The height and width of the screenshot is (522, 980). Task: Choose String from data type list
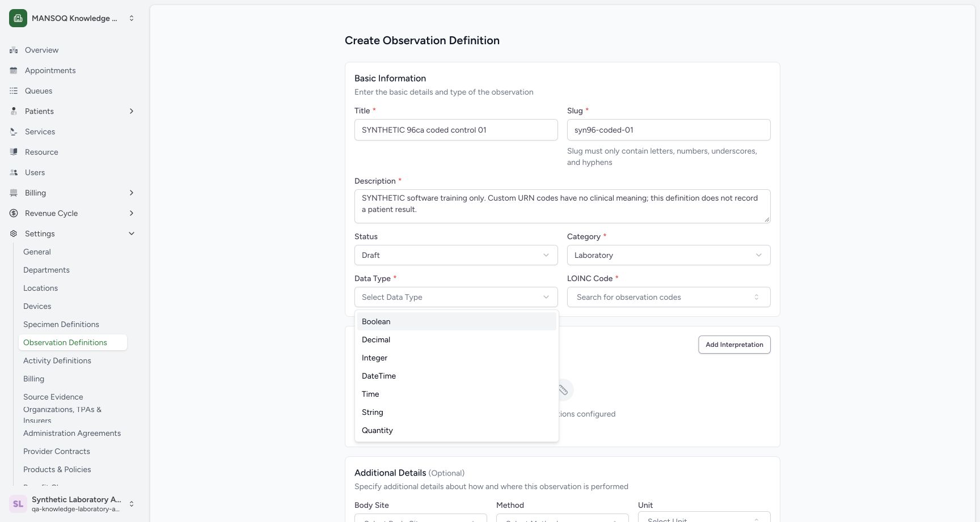click(457, 412)
